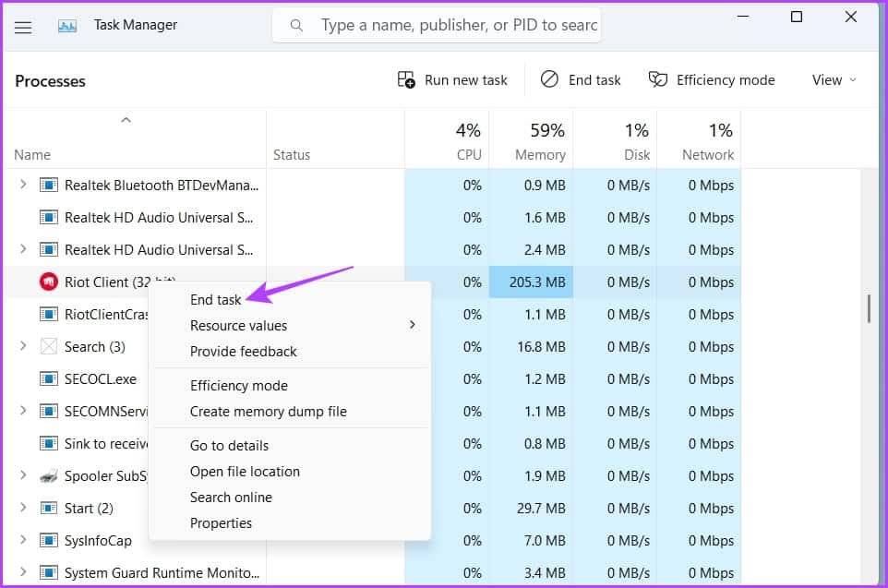Click the Run new task button
Image resolution: width=888 pixels, height=588 pixels.
(452, 80)
